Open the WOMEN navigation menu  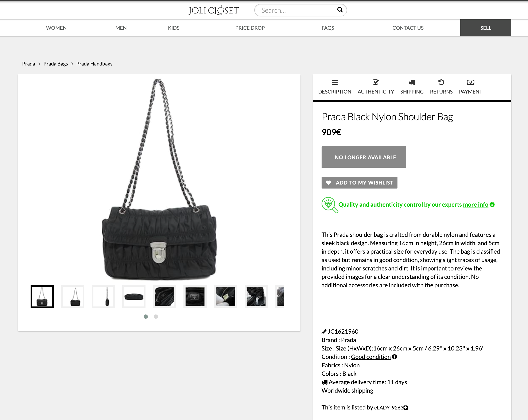tap(56, 28)
